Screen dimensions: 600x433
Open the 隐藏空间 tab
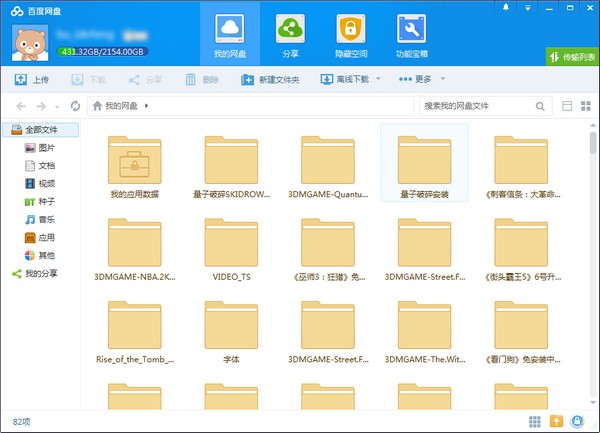[351, 36]
